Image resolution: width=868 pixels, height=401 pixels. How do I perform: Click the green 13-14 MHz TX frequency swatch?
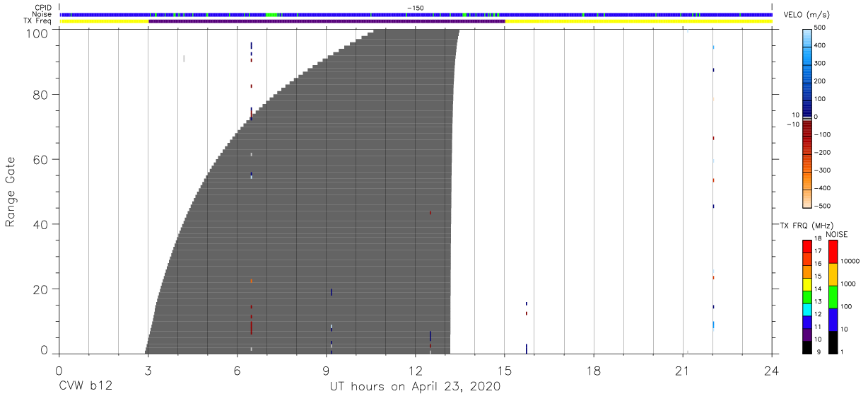(x=807, y=296)
